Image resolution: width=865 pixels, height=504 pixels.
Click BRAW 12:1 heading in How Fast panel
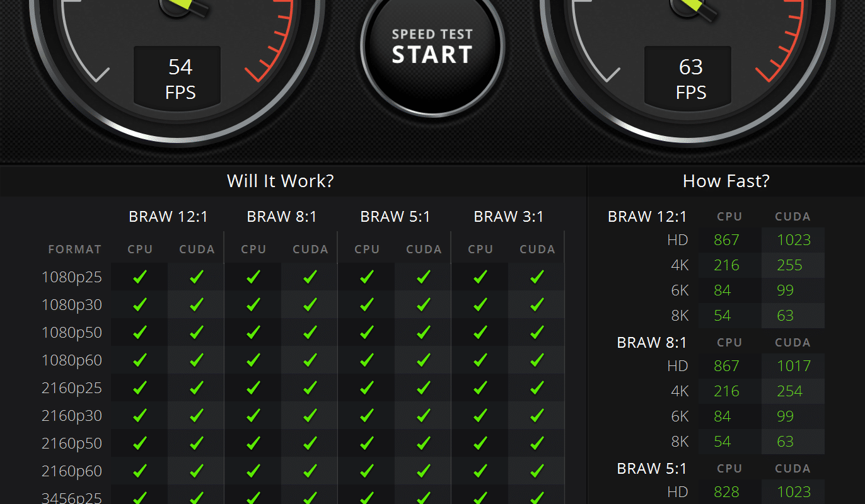(647, 217)
